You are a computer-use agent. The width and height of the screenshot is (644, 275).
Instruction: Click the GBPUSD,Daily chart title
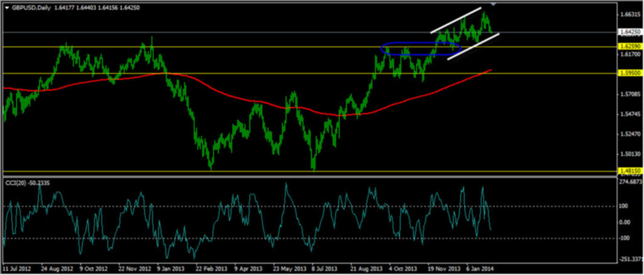pyautogui.click(x=30, y=8)
